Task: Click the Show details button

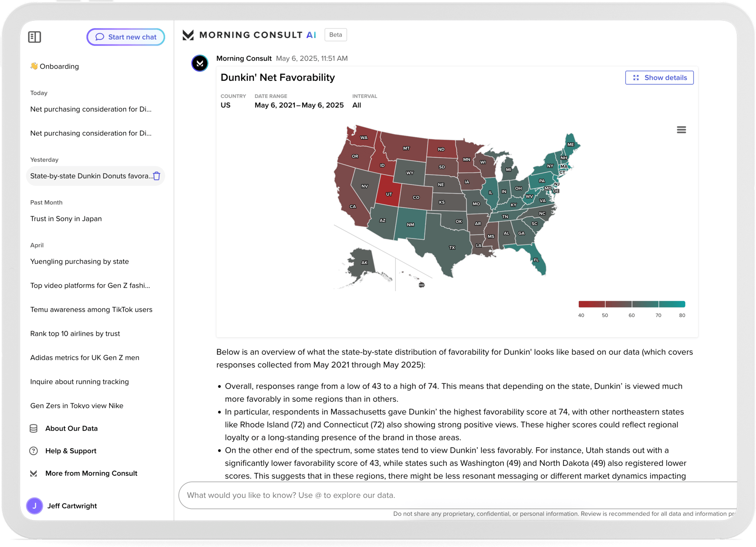Action: [659, 77]
